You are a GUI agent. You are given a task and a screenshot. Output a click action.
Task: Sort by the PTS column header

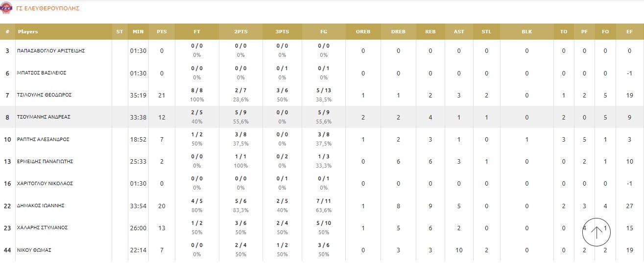[x=162, y=32]
